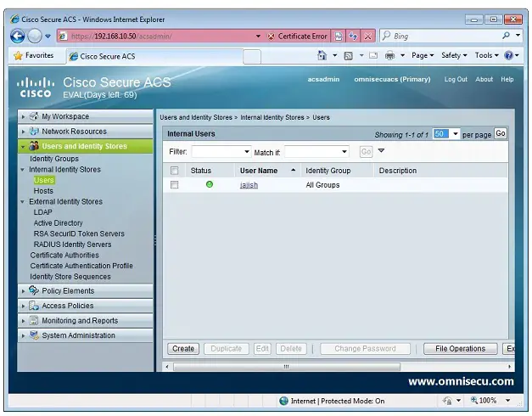Click the Network Resources icon

pos(34,131)
